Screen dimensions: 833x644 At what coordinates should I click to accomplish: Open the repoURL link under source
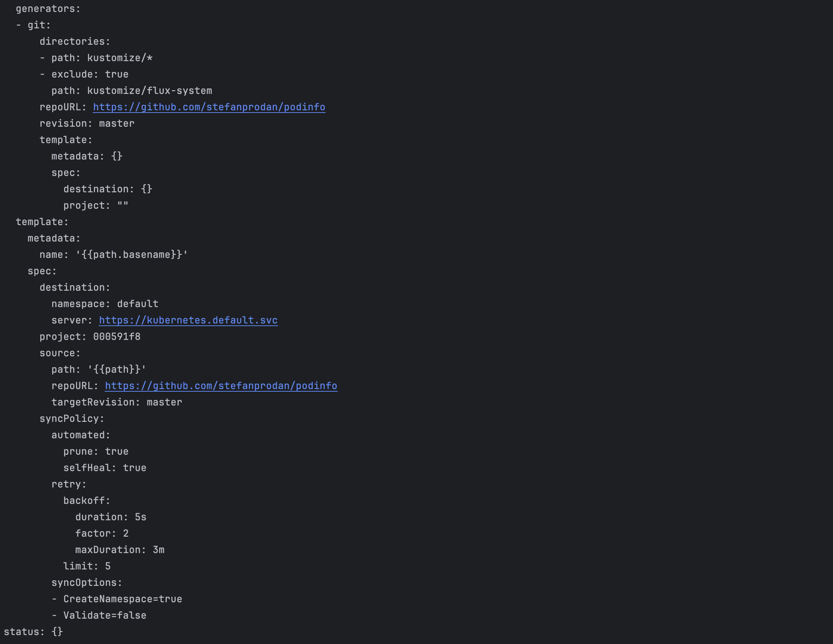click(221, 386)
